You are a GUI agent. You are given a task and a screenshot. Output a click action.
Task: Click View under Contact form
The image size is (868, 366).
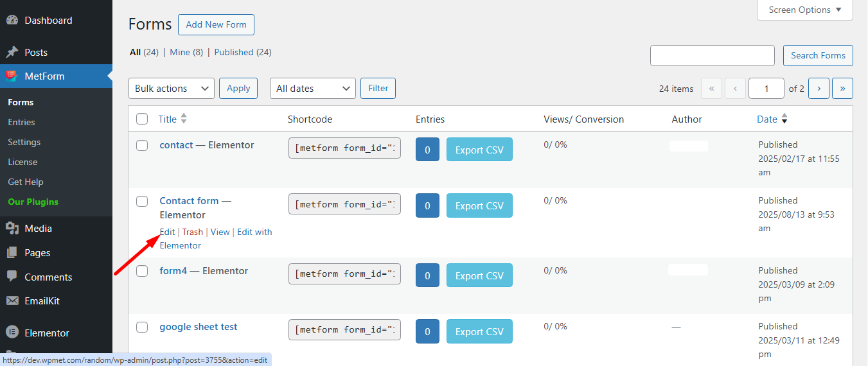point(220,232)
